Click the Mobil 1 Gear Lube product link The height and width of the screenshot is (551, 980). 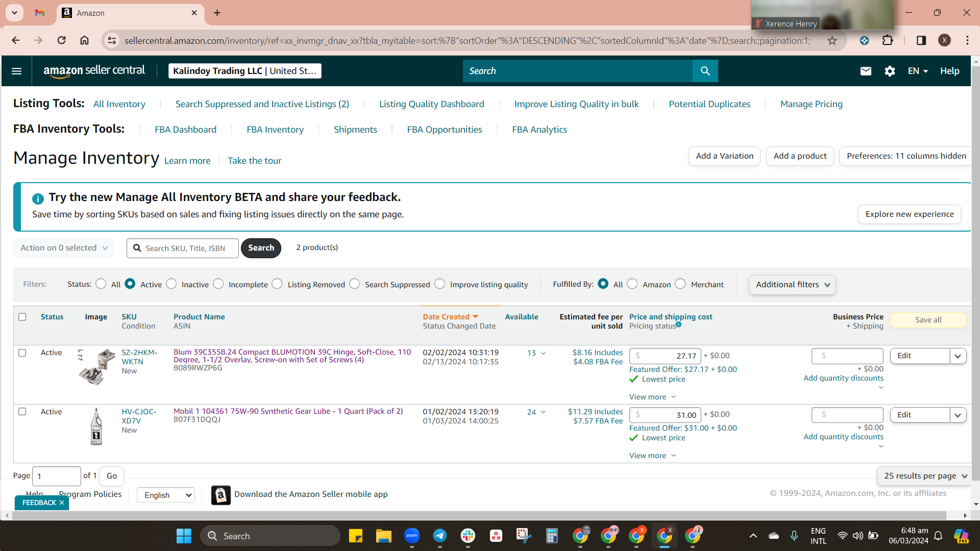tap(288, 411)
